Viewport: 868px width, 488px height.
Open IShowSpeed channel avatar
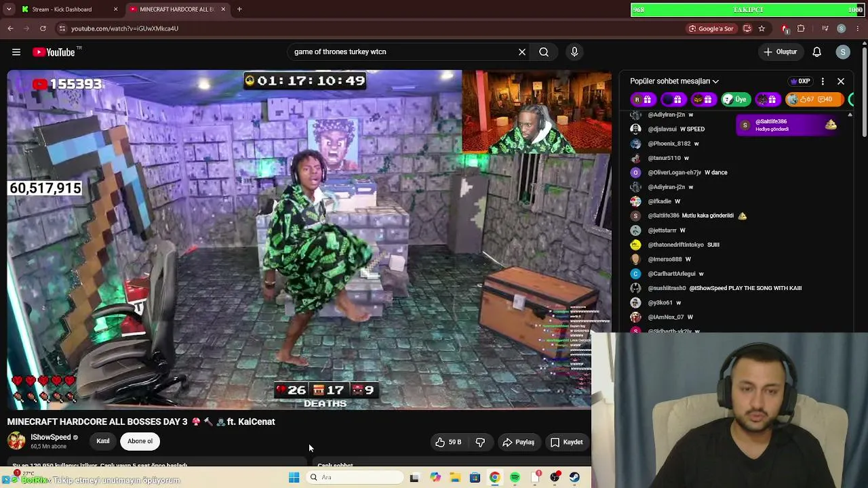point(16,441)
